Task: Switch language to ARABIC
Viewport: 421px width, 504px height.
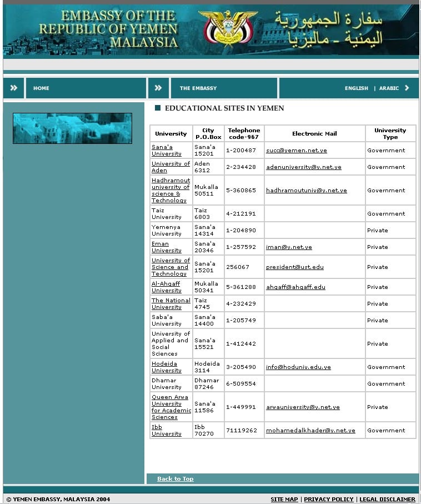Action: click(x=389, y=88)
